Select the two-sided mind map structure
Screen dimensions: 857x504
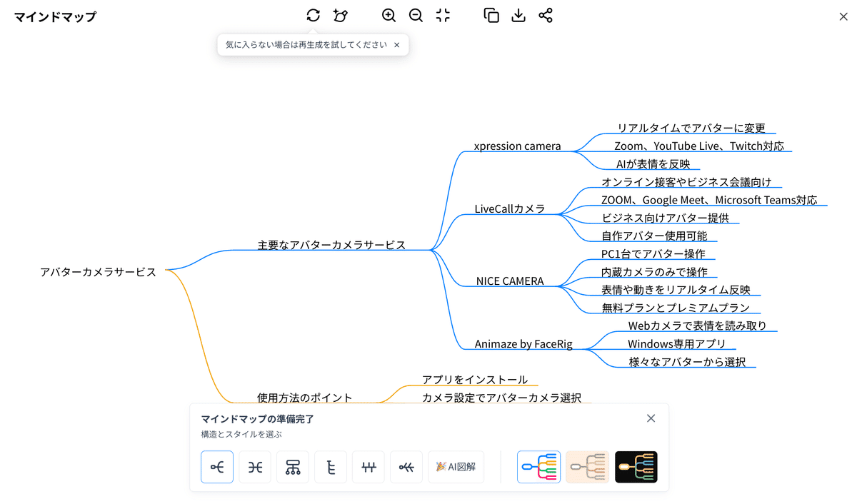point(255,467)
